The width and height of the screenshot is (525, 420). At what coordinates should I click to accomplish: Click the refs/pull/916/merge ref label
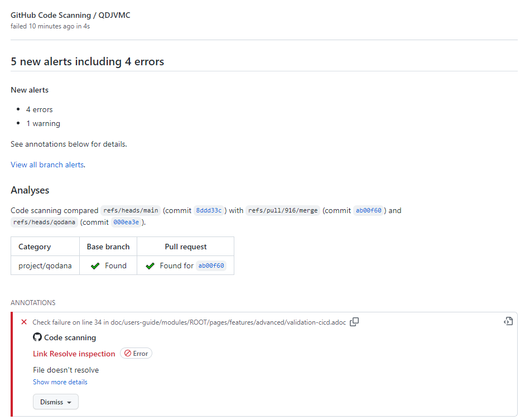click(283, 210)
